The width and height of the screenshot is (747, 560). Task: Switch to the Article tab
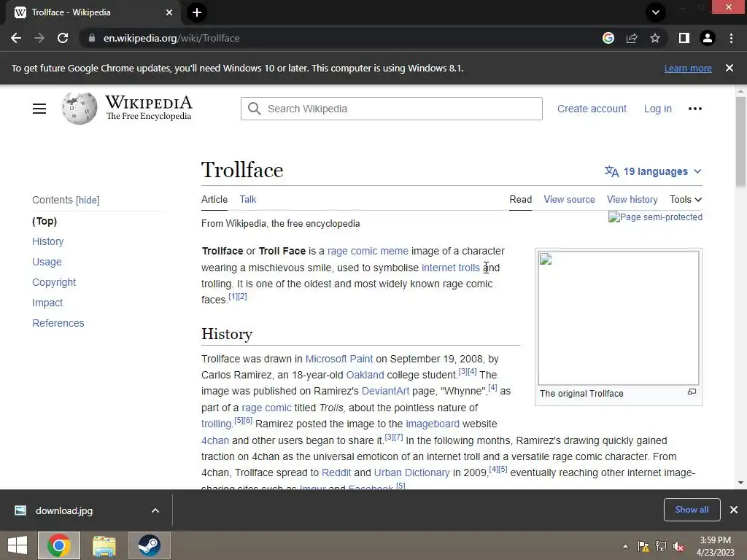(x=214, y=200)
